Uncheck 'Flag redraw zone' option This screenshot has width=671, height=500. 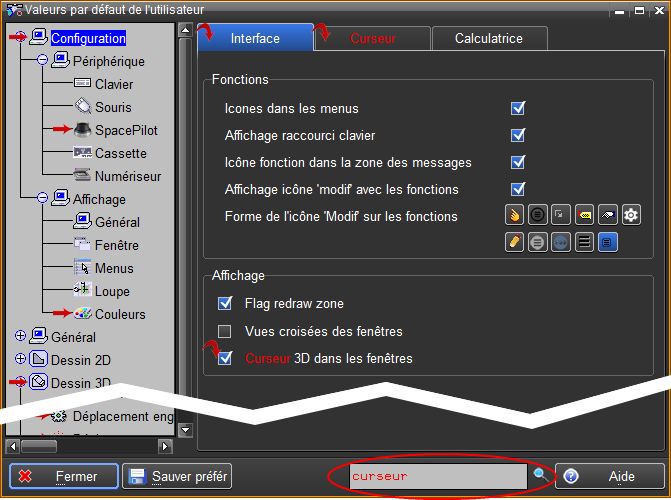click(x=225, y=303)
